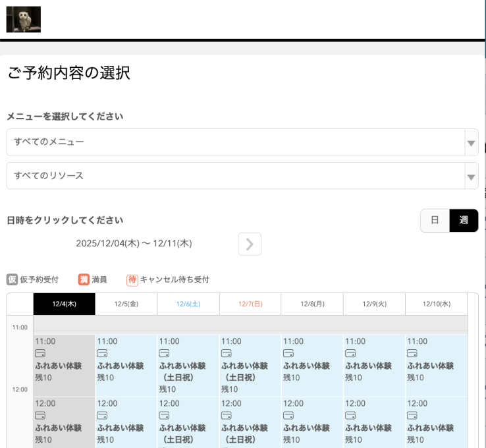Click arrow of すべてのメニュー selector
This screenshot has width=486, height=448.
pyautogui.click(x=471, y=143)
